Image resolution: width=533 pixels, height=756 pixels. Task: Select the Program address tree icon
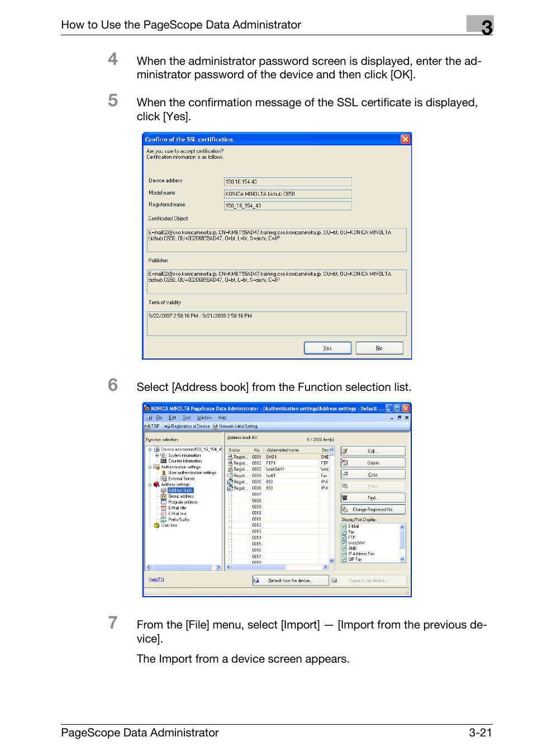click(x=164, y=502)
